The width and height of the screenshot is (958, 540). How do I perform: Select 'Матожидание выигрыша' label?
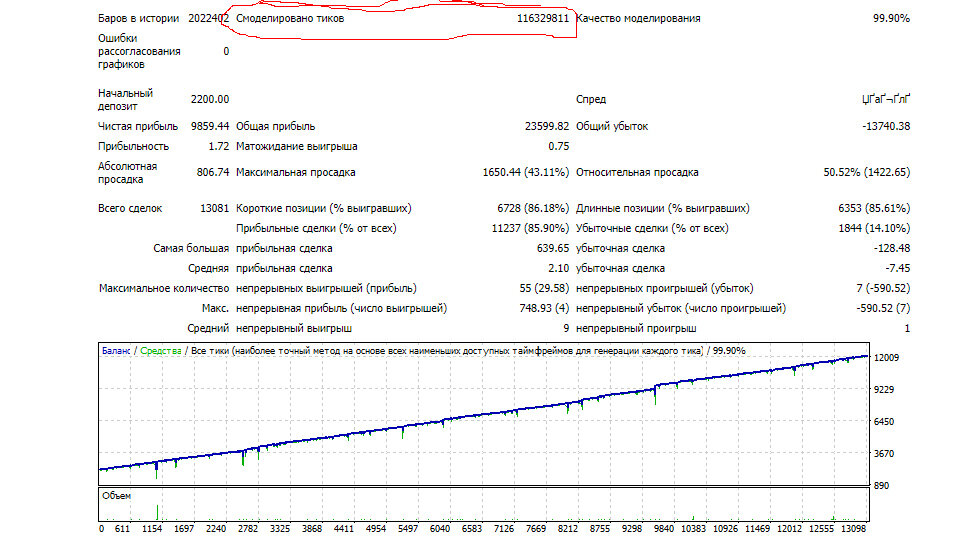coord(296,147)
